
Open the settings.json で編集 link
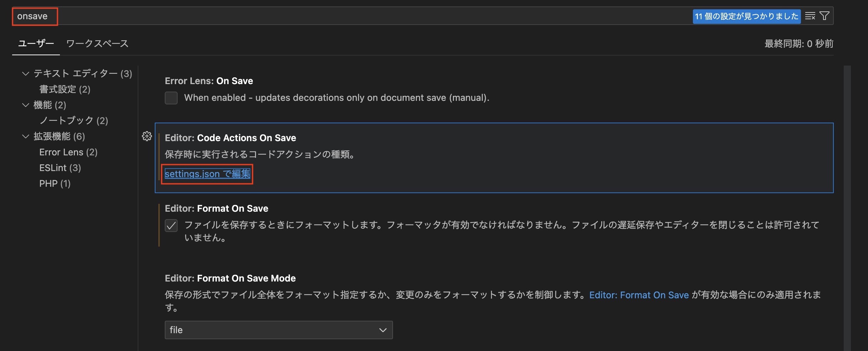(x=207, y=174)
